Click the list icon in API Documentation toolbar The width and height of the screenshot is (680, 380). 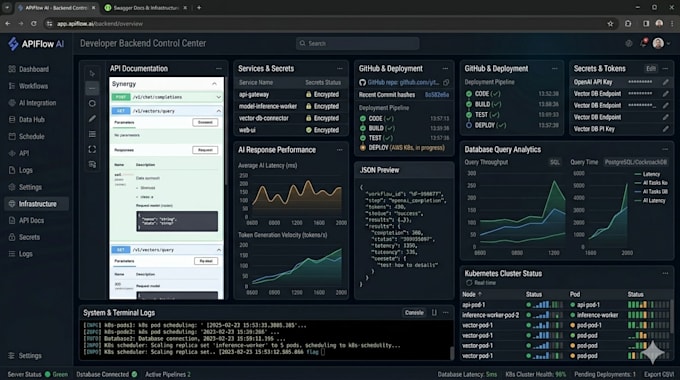pos(92,134)
